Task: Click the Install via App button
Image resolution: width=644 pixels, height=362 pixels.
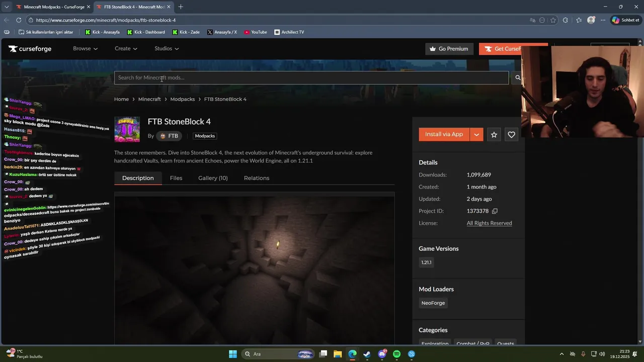Action: (444, 135)
